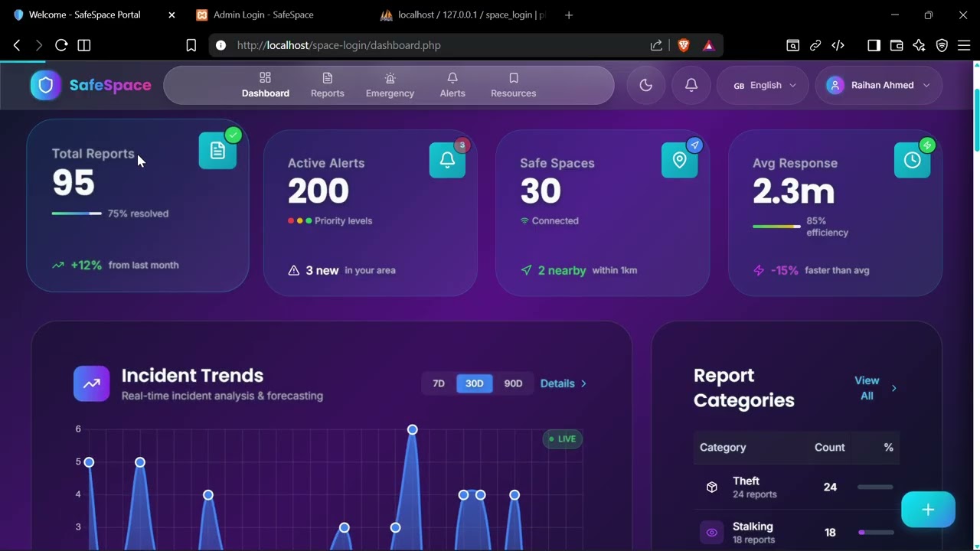Open the Brave VPN shield icon
The height and width of the screenshot is (551, 980).
(942, 45)
